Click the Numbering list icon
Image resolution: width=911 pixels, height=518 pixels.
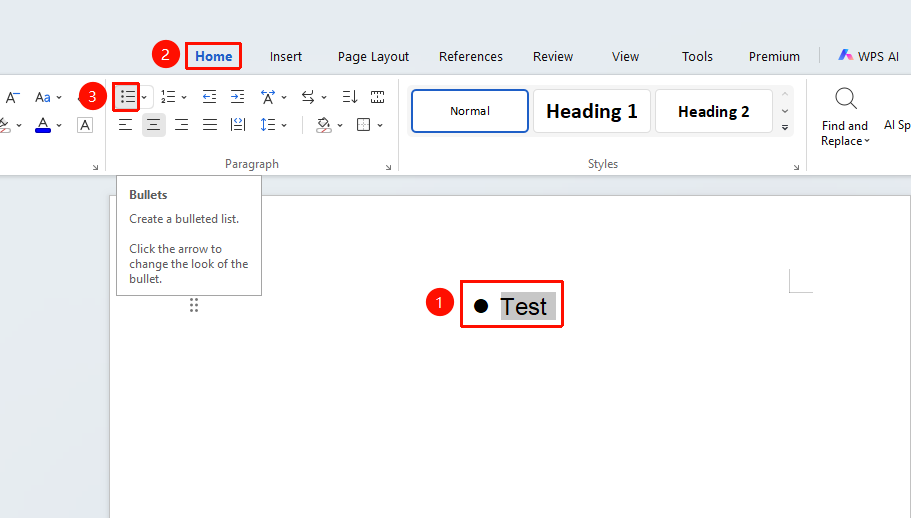click(x=168, y=97)
